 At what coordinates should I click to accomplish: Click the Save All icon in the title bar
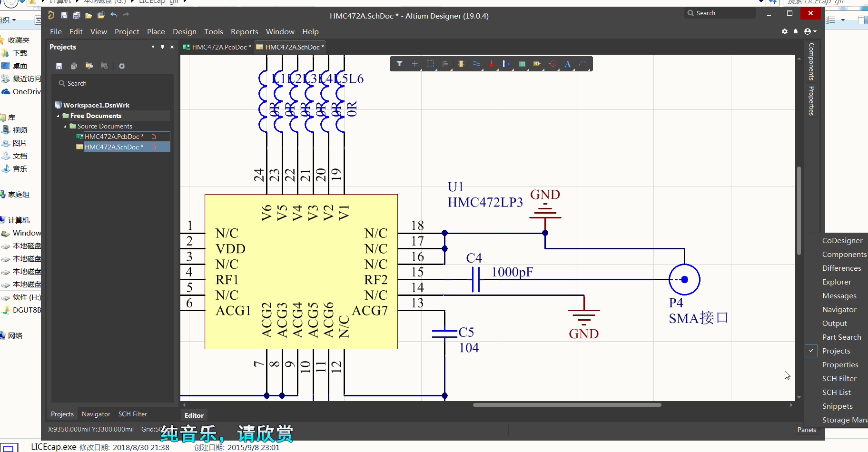tap(76, 15)
